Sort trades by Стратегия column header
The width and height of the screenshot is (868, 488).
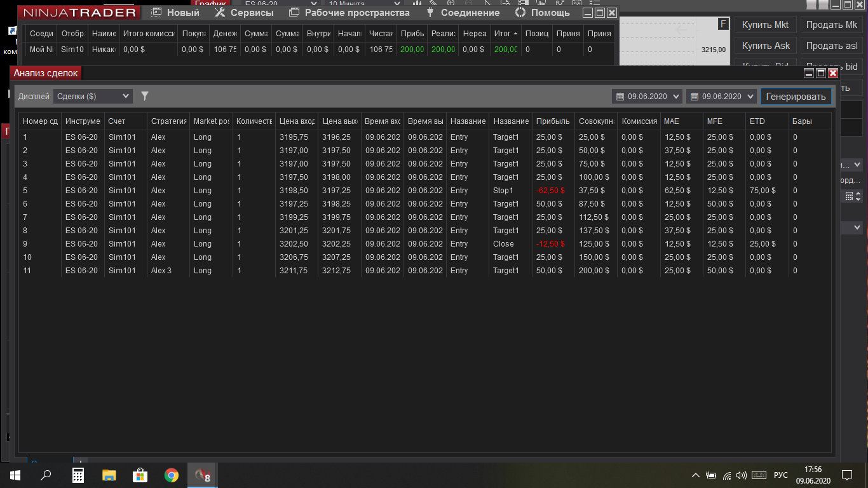pyautogui.click(x=168, y=121)
